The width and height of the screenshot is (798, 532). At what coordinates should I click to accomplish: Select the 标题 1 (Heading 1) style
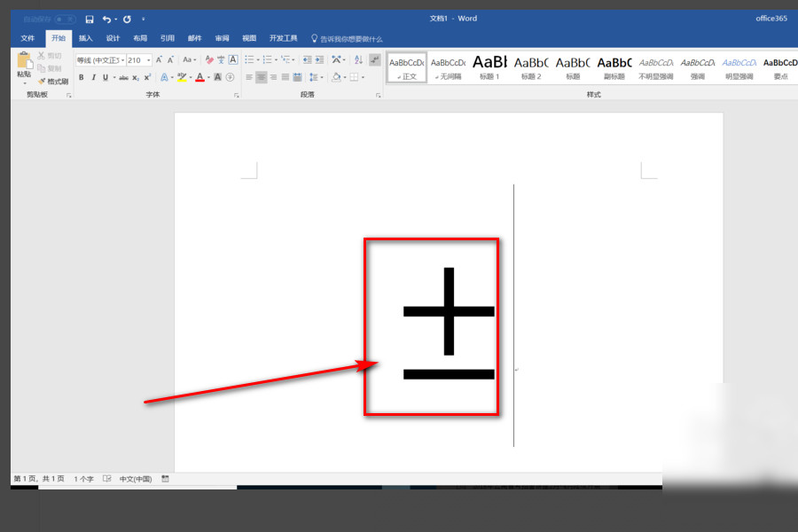pos(489,67)
